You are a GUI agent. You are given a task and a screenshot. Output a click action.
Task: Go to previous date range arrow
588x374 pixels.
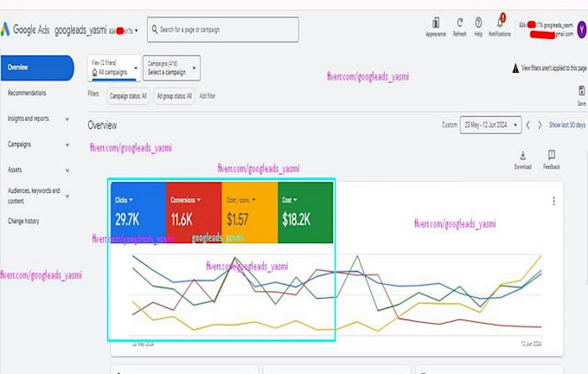(528, 125)
